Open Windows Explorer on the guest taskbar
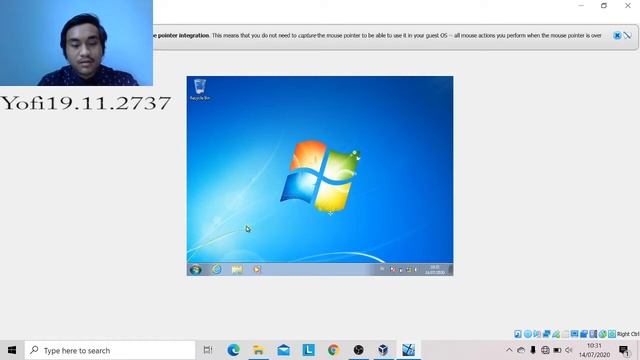 [237, 269]
